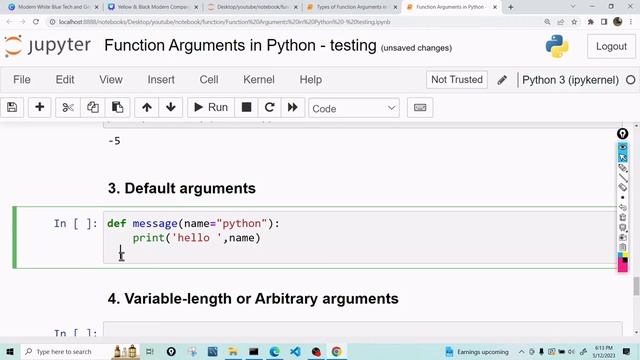Open the cell type Code dropdown
640x360 pixels.
(354, 108)
